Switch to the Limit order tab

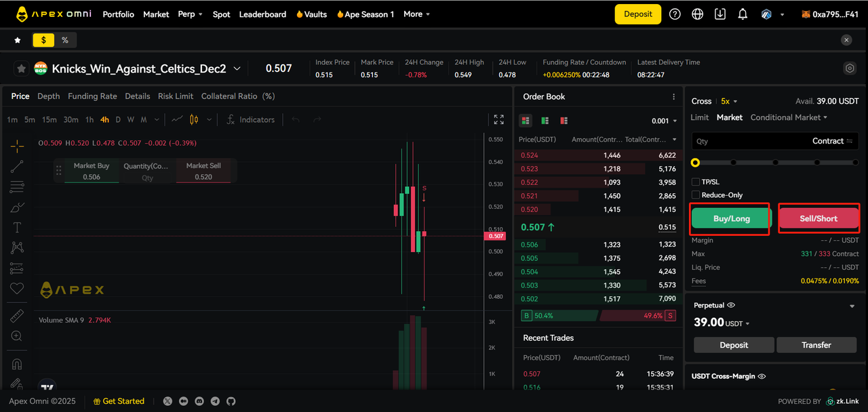click(x=700, y=117)
